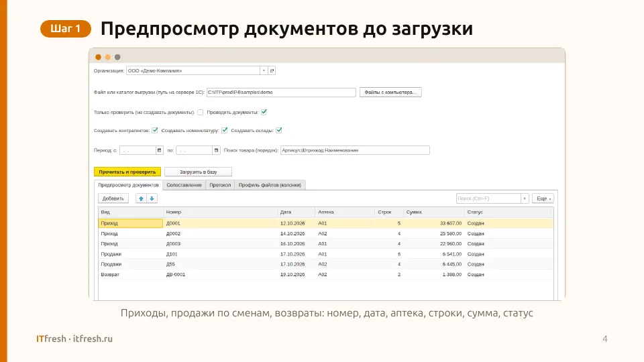Viewport: 644px width, 362px height.
Task: Click the period start date field
Action: (138, 150)
